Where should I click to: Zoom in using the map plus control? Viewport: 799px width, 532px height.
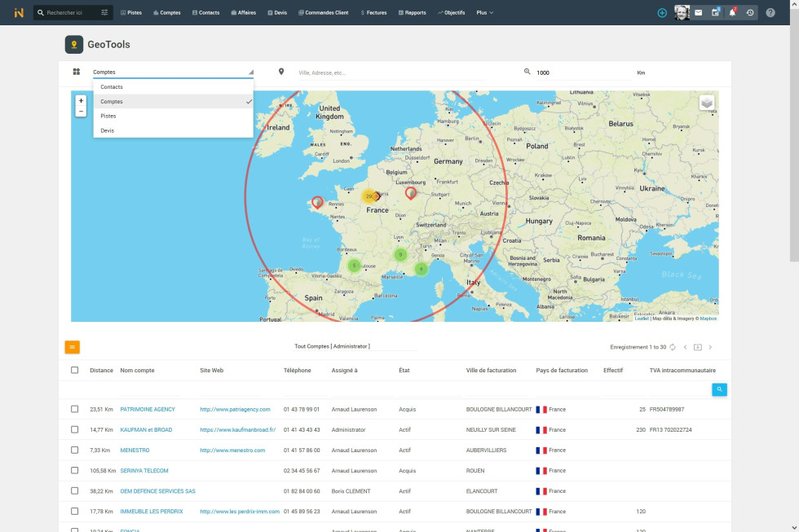click(81, 101)
